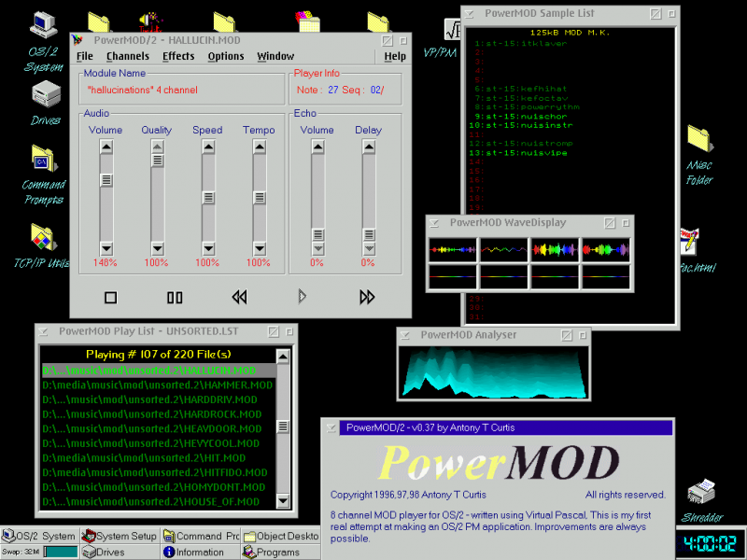747x560 pixels.
Task: Click Drives taskbar button
Action: pos(120,552)
